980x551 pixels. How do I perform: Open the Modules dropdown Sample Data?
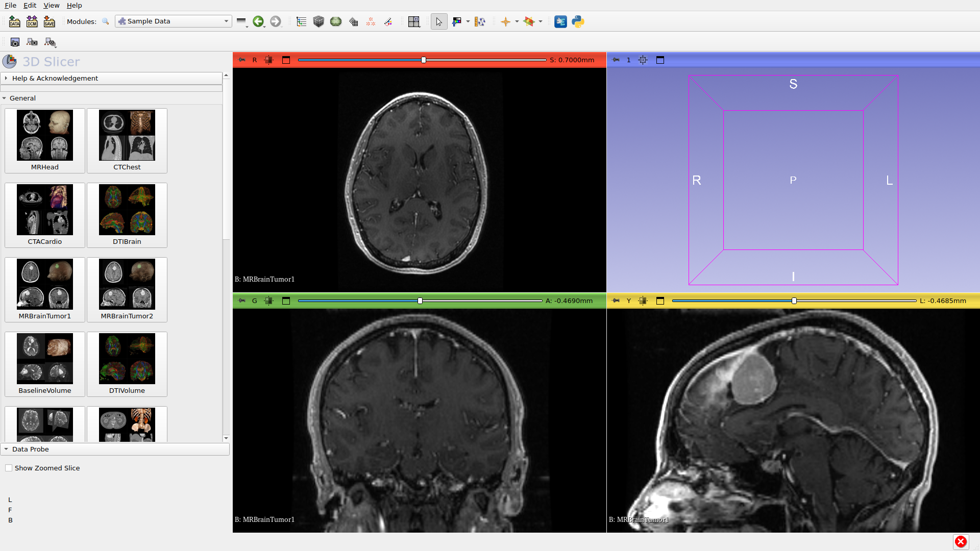point(174,21)
